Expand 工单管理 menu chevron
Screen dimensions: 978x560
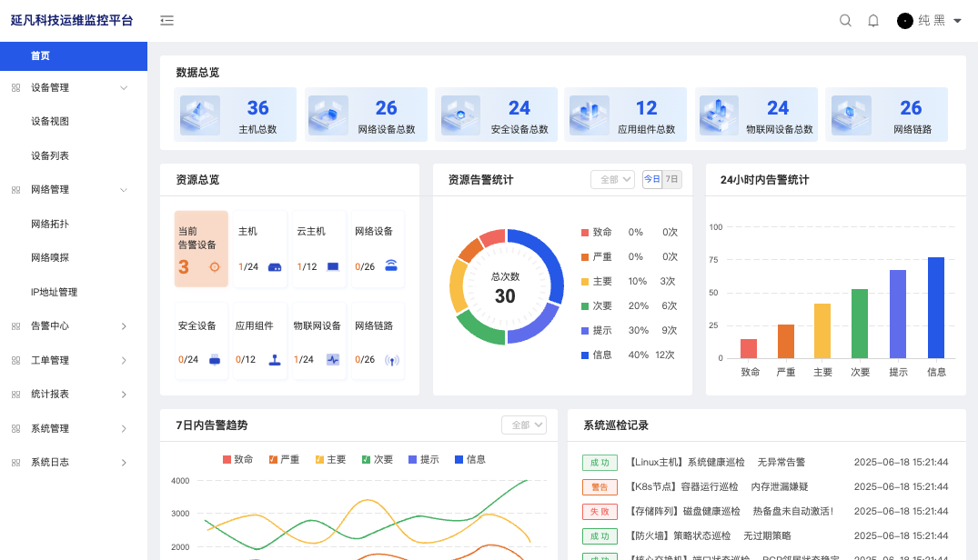(x=124, y=361)
